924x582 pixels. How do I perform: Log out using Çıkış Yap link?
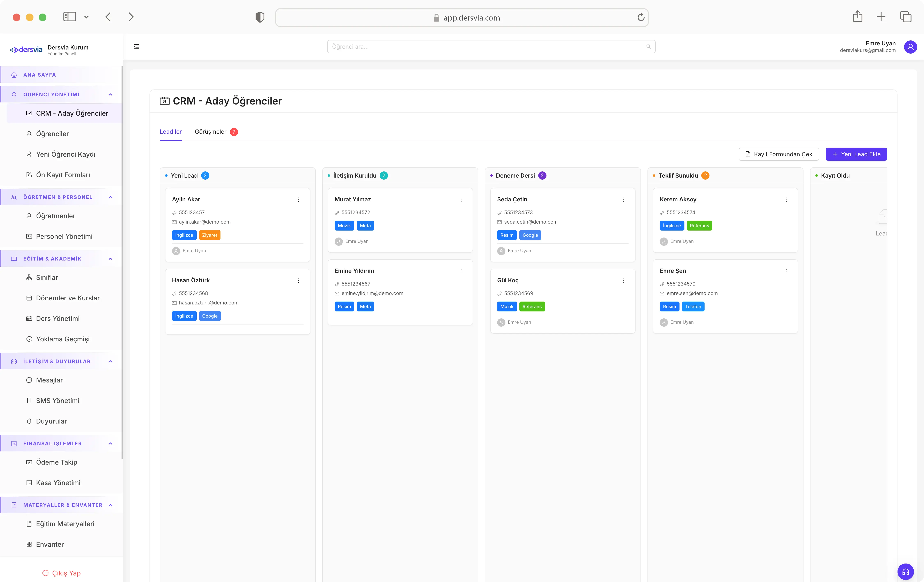click(x=61, y=573)
